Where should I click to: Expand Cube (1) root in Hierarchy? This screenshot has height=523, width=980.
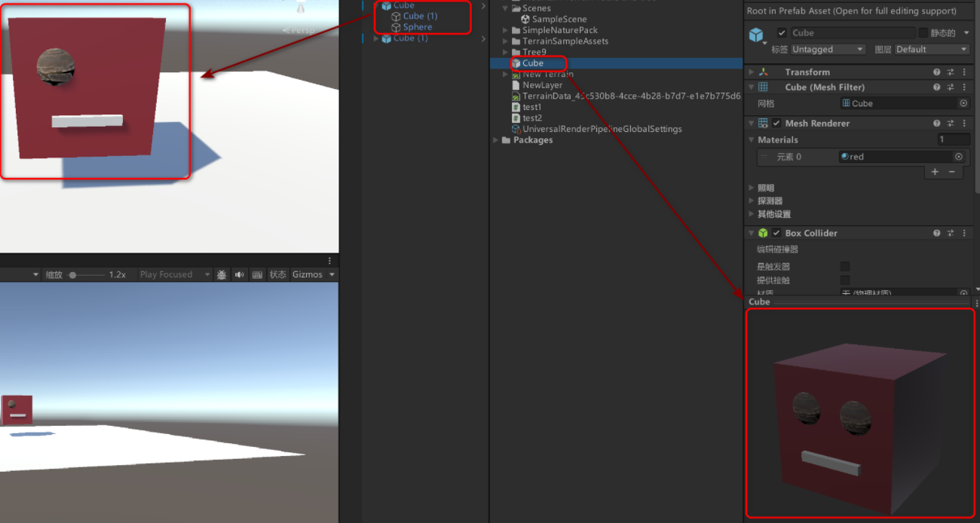pos(377,38)
